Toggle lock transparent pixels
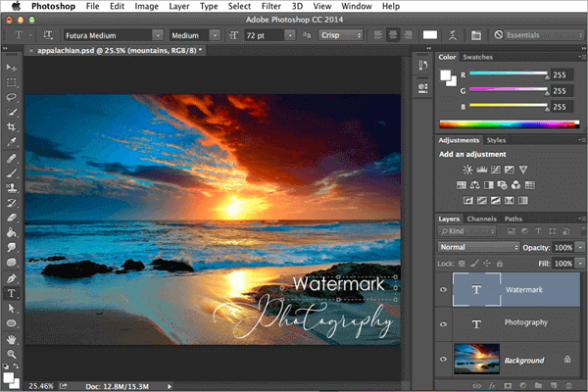 [x=462, y=264]
